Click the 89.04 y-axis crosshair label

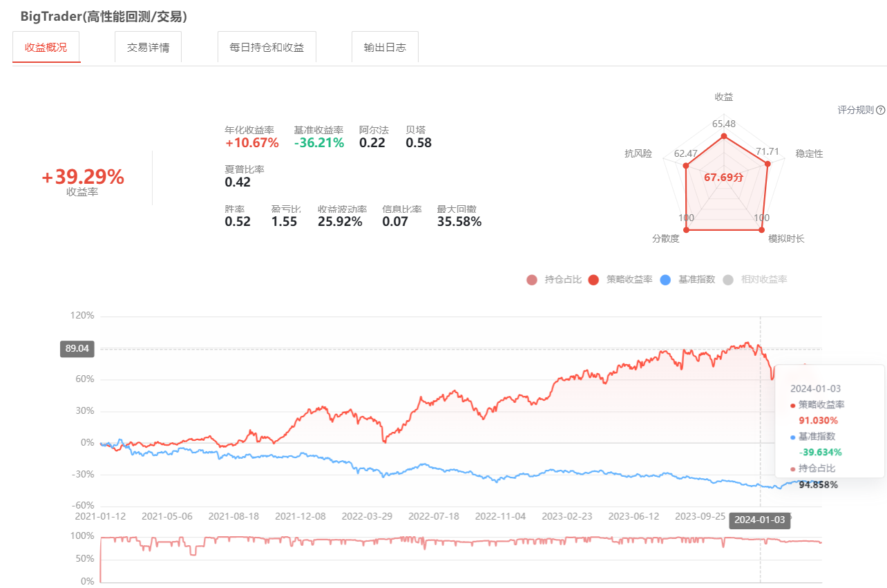pyautogui.click(x=77, y=349)
